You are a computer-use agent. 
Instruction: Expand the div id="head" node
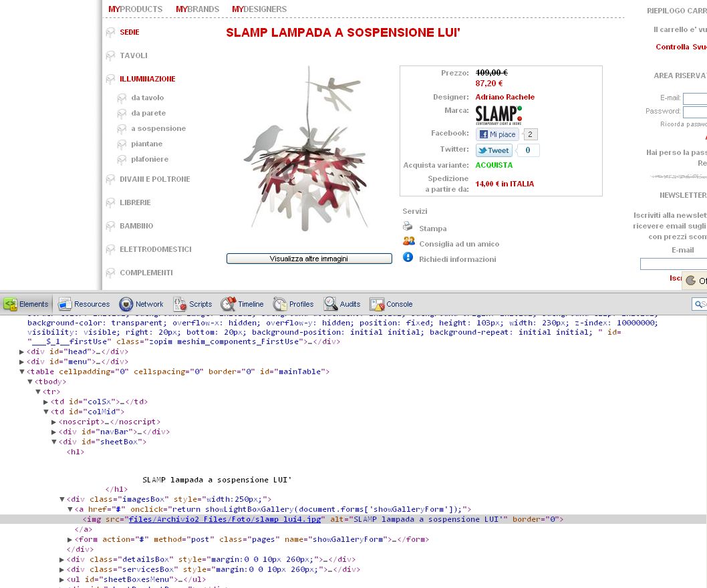(21, 351)
